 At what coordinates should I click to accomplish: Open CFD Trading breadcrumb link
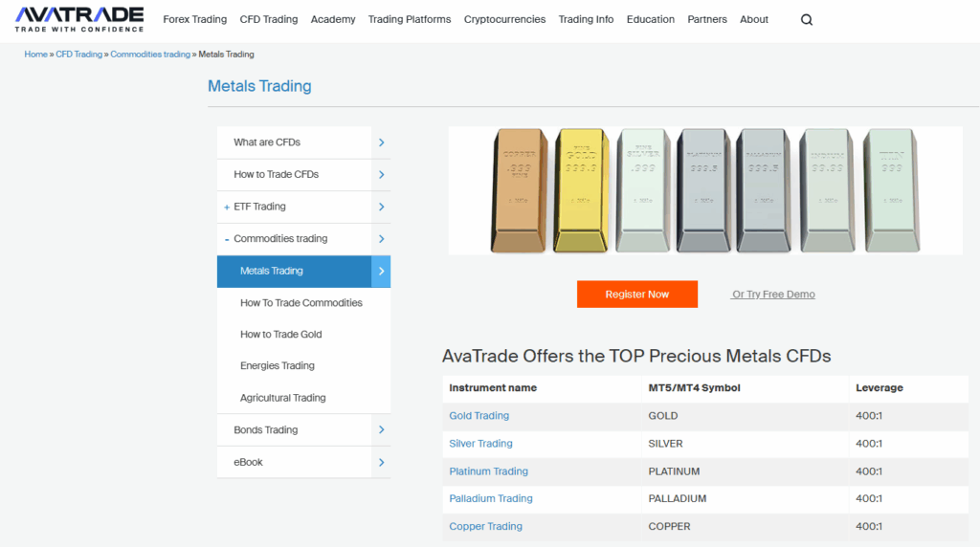point(78,55)
